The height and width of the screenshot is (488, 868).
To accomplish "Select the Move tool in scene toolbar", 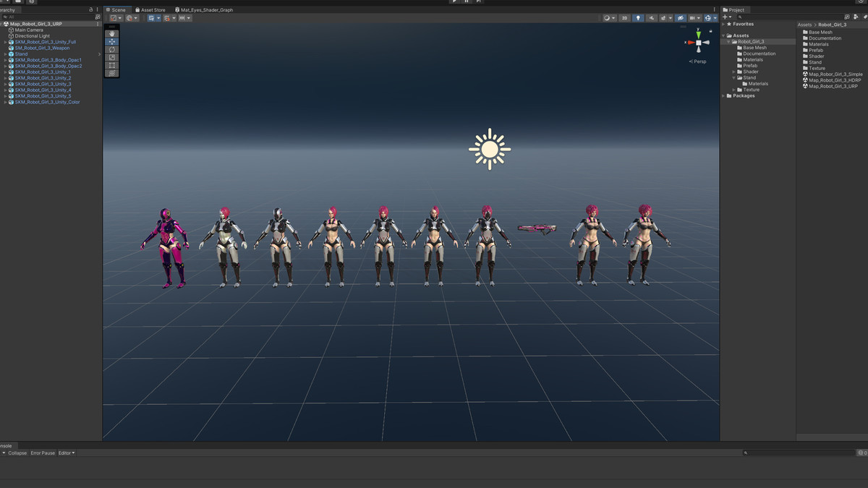I will coord(111,42).
